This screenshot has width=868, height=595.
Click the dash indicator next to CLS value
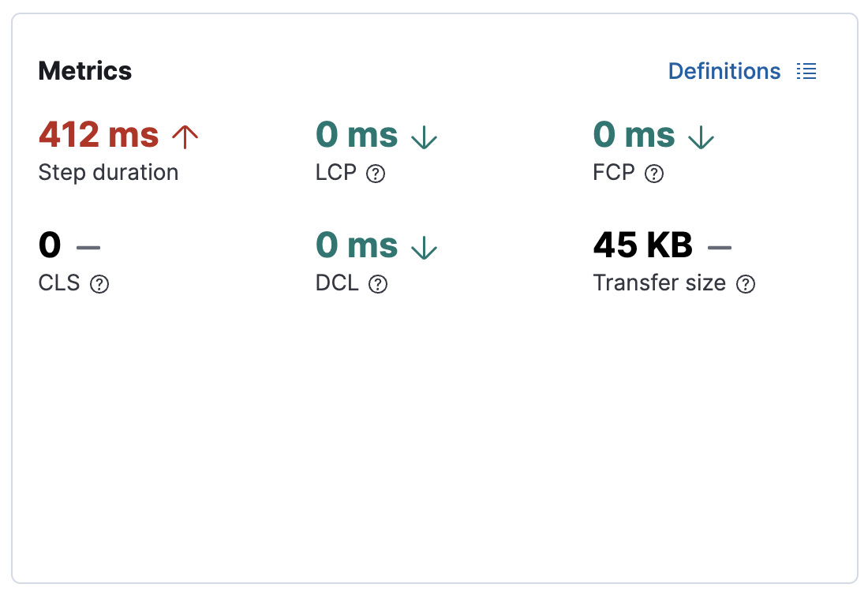click(89, 246)
